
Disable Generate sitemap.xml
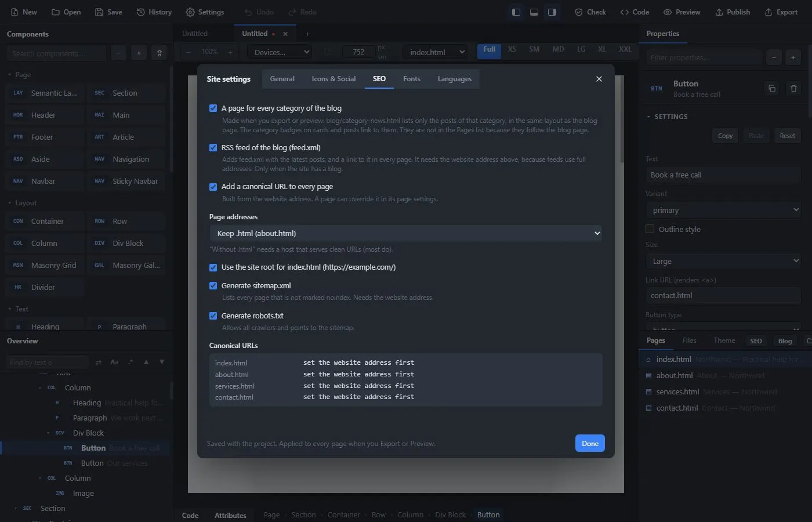(x=213, y=286)
